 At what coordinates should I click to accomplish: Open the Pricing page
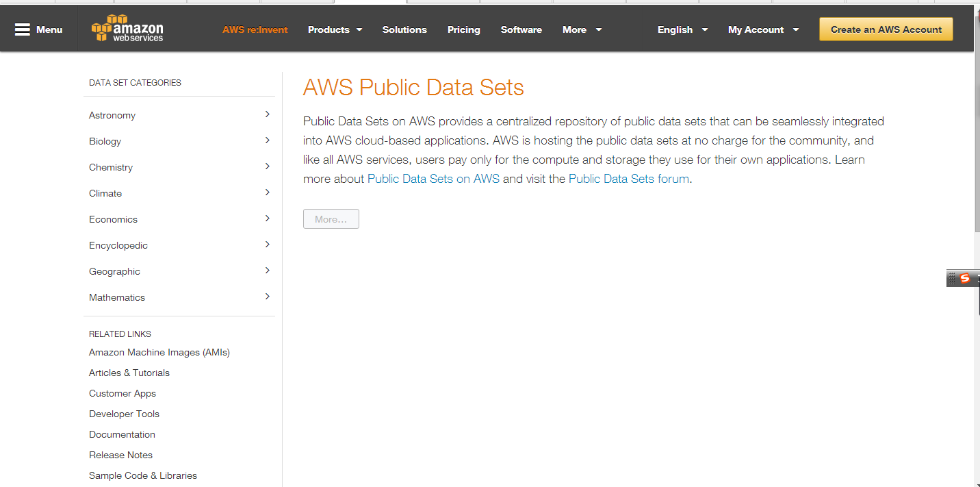click(464, 29)
